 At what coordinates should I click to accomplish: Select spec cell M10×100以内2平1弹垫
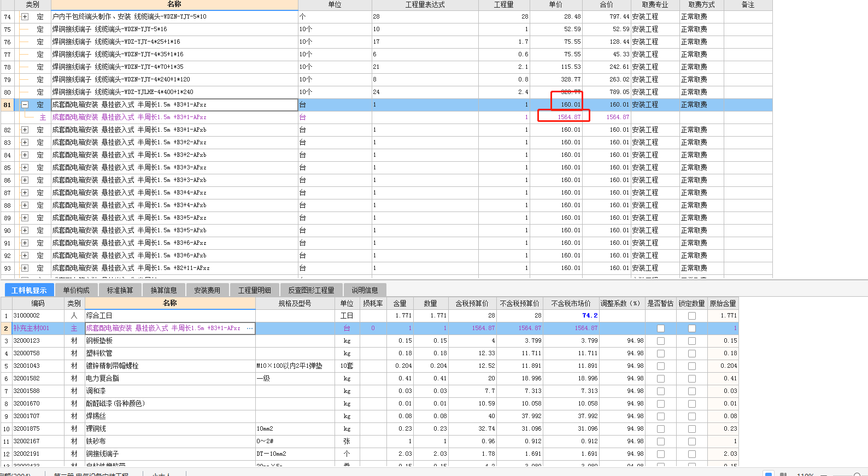pyautogui.click(x=295, y=366)
